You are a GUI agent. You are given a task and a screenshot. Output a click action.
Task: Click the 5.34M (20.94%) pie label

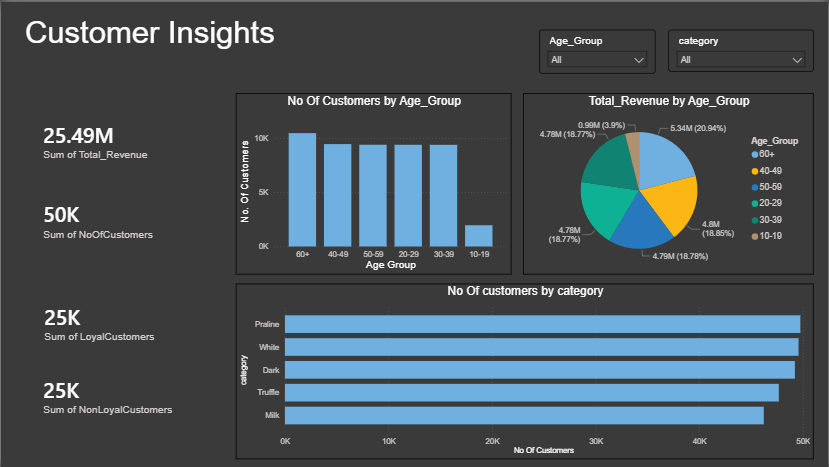pos(698,129)
